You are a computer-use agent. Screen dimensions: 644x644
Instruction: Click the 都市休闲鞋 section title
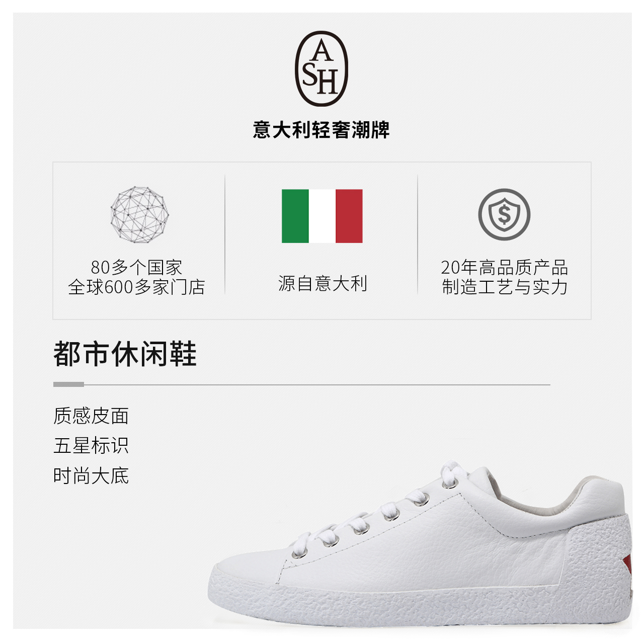coord(125,354)
